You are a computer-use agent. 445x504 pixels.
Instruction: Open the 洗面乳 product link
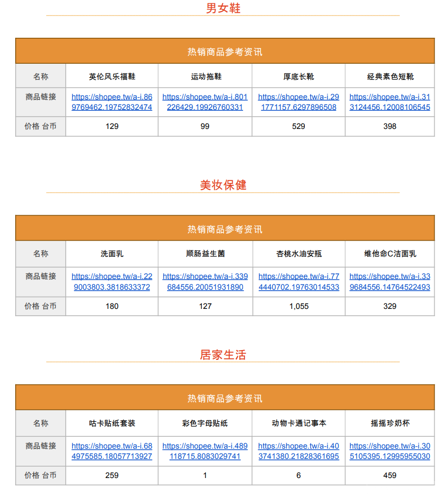pos(111,281)
